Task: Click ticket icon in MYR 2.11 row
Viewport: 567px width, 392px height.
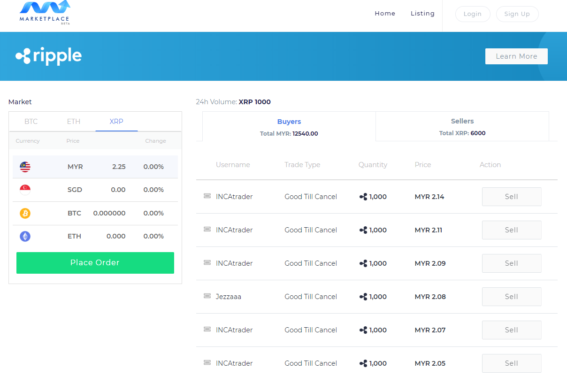Action: click(207, 229)
